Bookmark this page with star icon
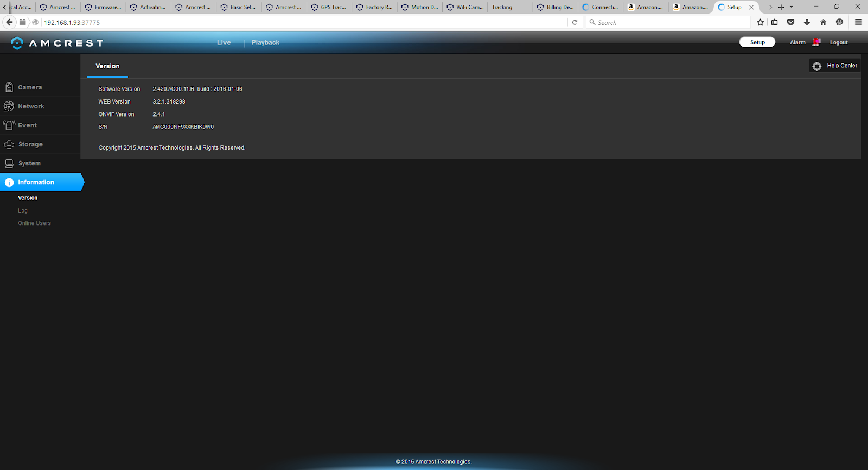The height and width of the screenshot is (470, 868). [x=761, y=22]
